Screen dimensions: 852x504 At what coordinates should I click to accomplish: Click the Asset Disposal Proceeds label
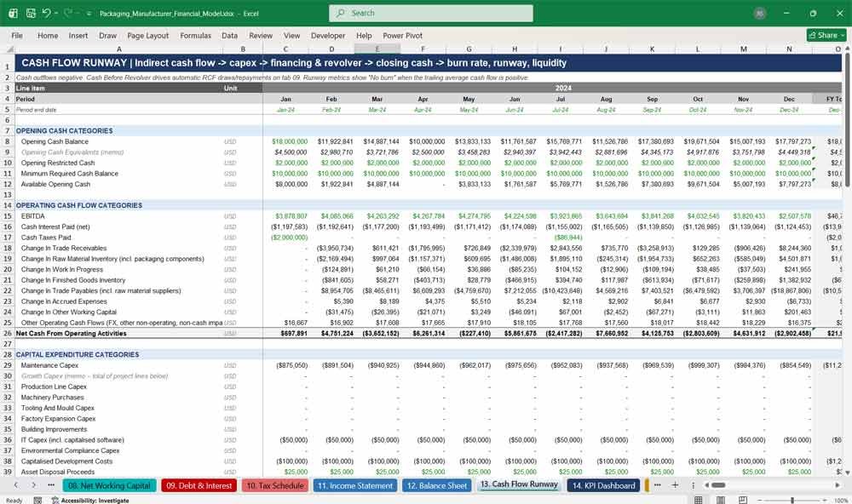(x=58, y=472)
